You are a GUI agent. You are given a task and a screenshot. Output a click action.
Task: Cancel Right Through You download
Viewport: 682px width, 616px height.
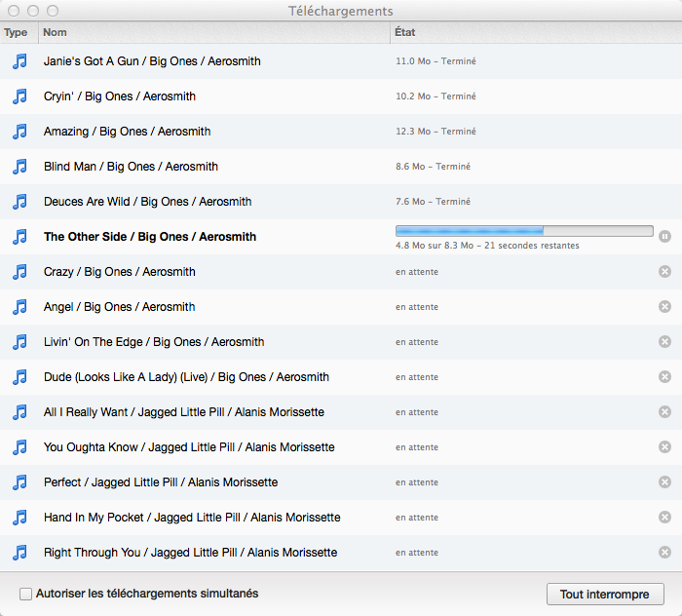point(664,552)
